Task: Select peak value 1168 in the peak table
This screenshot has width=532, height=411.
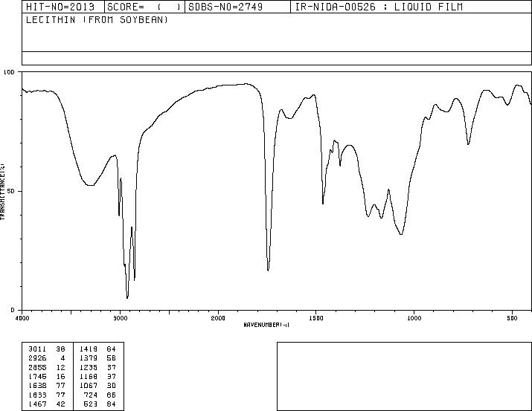Action: tap(89, 376)
